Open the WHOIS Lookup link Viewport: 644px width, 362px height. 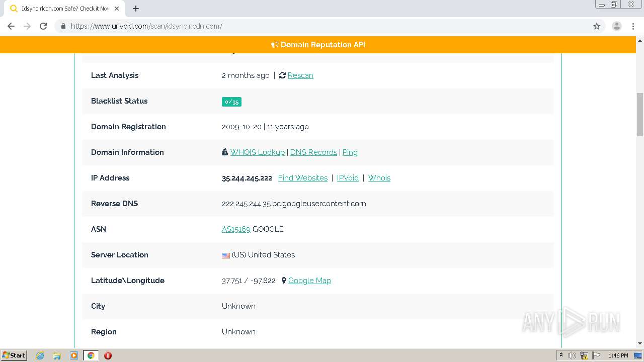click(258, 152)
